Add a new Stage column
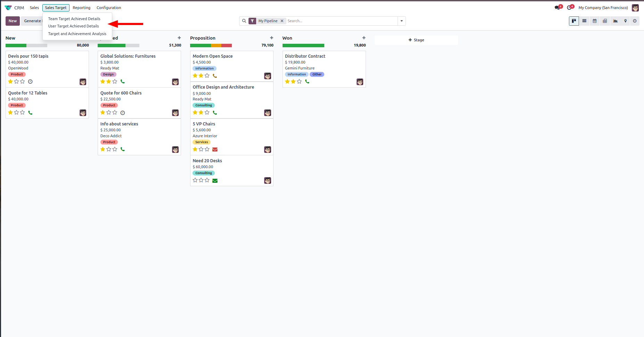 tap(416, 40)
